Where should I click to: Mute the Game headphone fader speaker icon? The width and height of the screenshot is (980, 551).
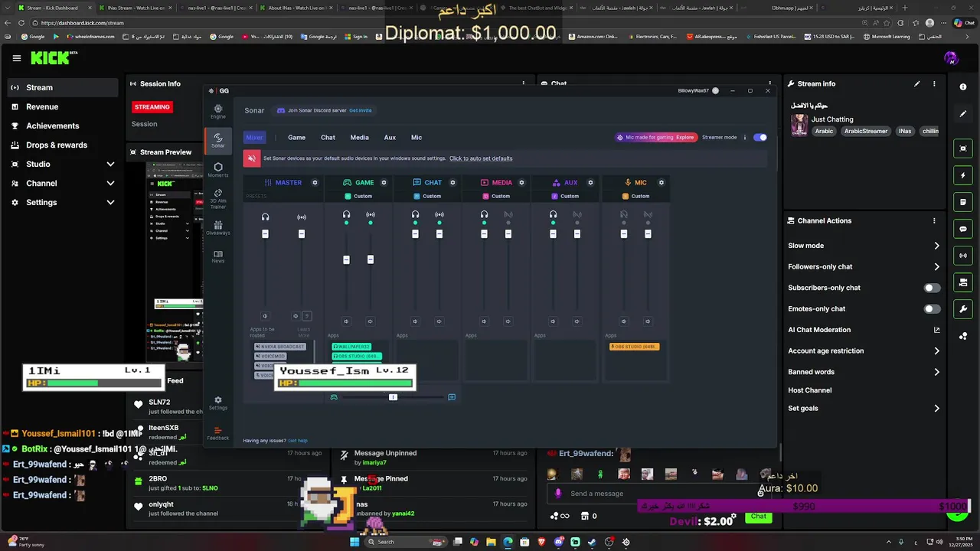click(346, 321)
